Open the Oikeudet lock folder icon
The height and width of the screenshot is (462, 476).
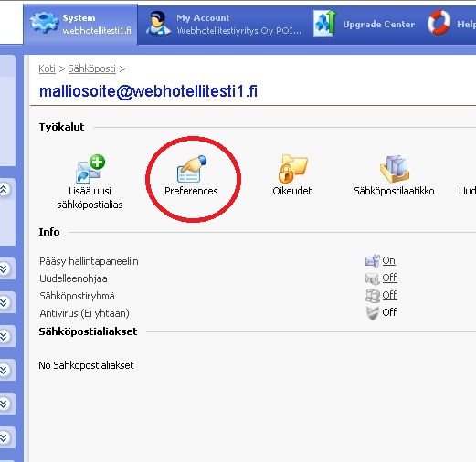292,169
